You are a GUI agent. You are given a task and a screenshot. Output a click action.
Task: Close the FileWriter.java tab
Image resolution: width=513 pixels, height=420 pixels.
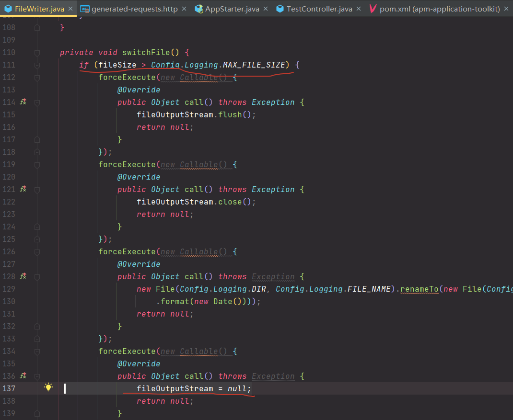[70, 9]
